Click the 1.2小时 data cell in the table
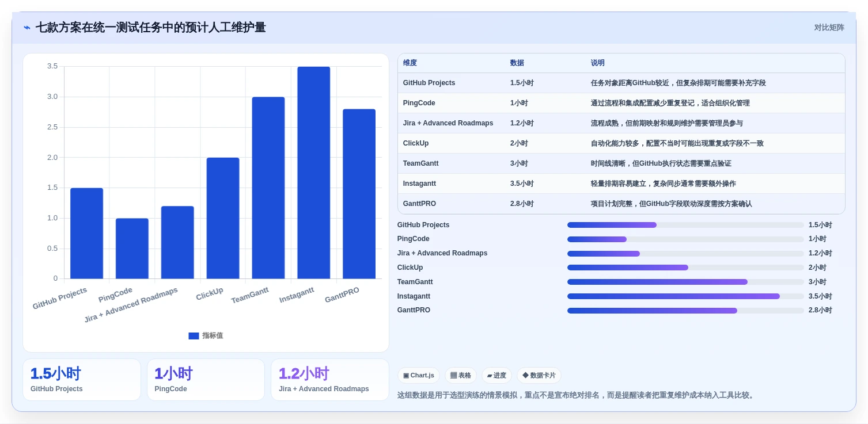The image size is (868, 424). coord(522,123)
